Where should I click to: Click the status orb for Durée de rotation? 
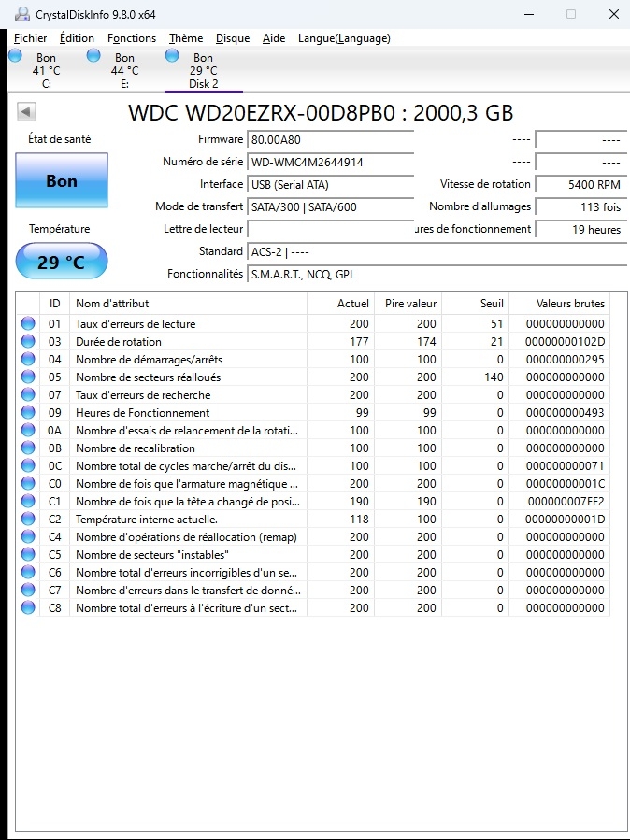coord(28,341)
